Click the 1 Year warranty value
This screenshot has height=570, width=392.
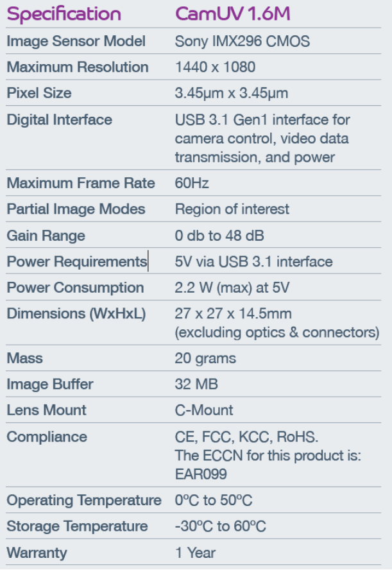coord(196,553)
